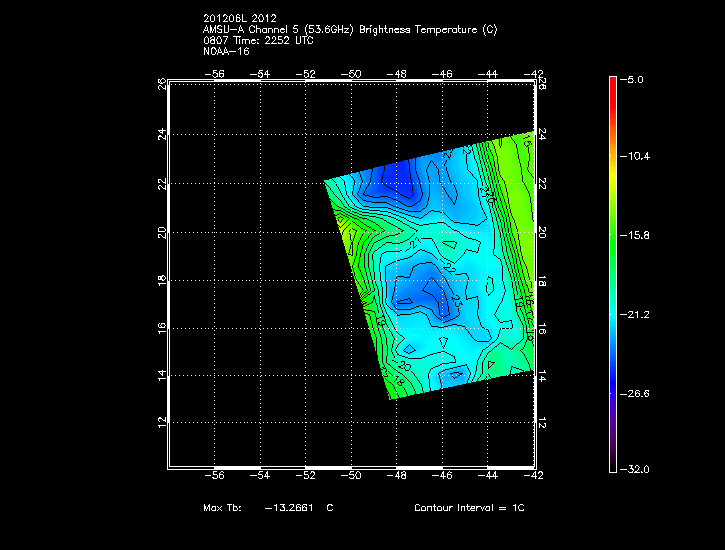Select the AMSU-A Channel 5 title line
Viewport: 725px width, 550px height.
(349, 29)
